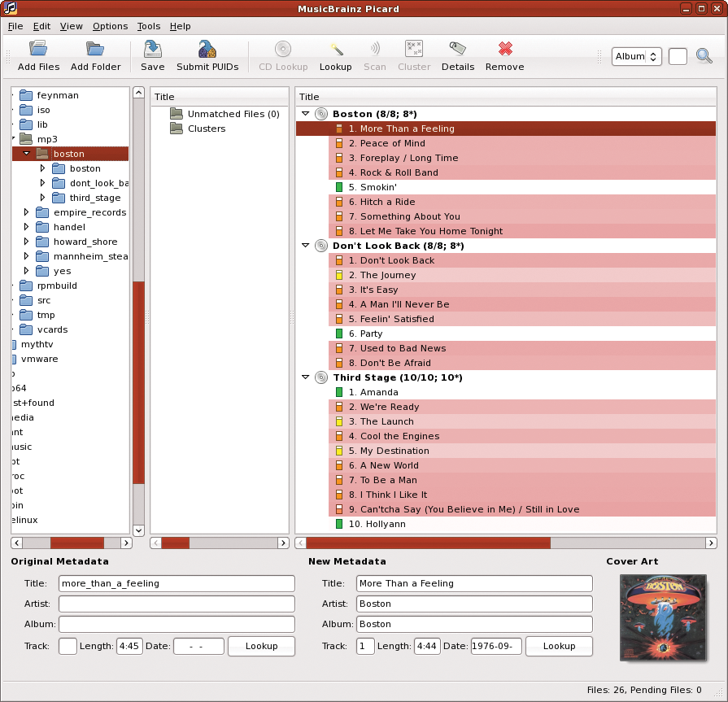This screenshot has height=702, width=728.
Task: Click the CD Lookup toolbar icon
Action: [x=283, y=48]
